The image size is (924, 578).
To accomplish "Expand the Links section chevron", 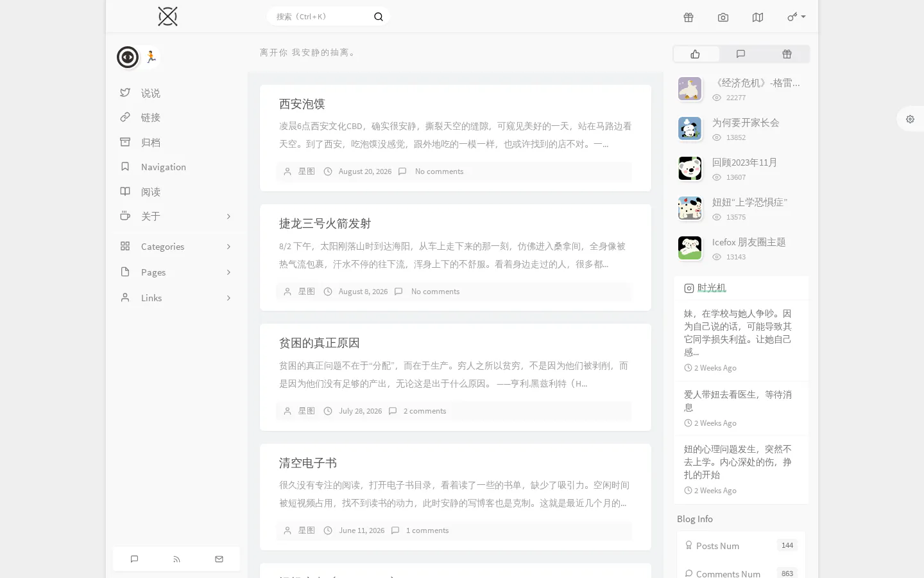I will pyautogui.click(x=228, y=298).
